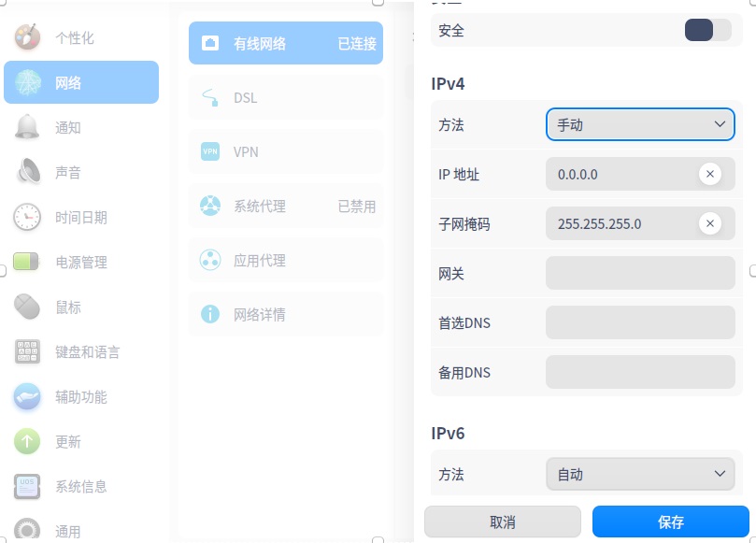Clear the 子网掩码 field with X button
The height and width of the screenshot is (543, 756).
710,223
